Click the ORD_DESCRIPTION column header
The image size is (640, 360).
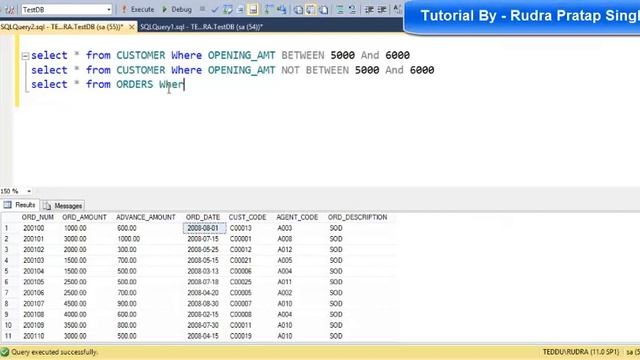click(x=358, y=217)
